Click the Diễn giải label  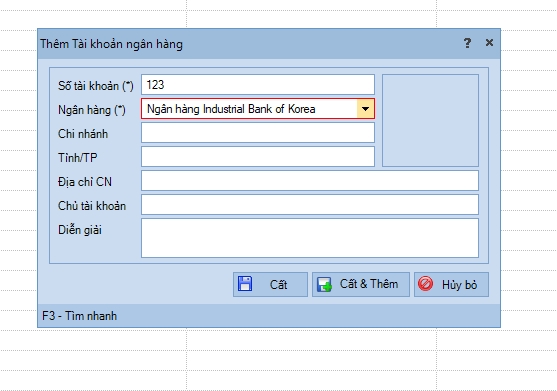point(80,230)
